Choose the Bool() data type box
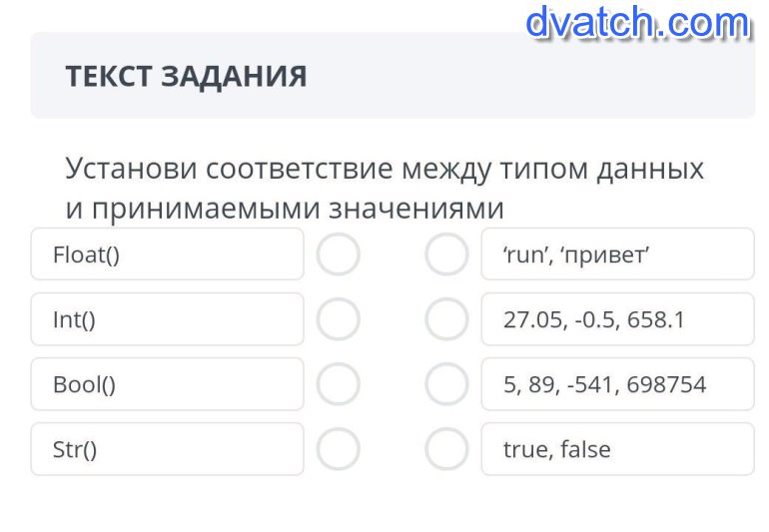Screen dimensions: 769x532 click(167, 384)
